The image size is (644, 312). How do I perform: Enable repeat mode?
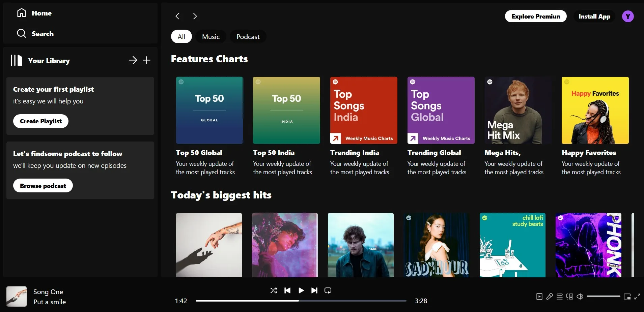[327, 290]
